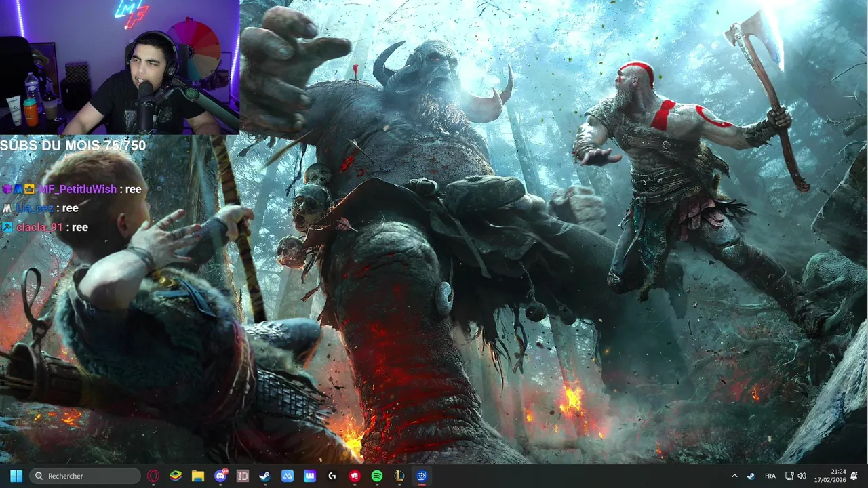Open Spotify from the taskbar
Screen dimensions: 868x488
(377, 476)
